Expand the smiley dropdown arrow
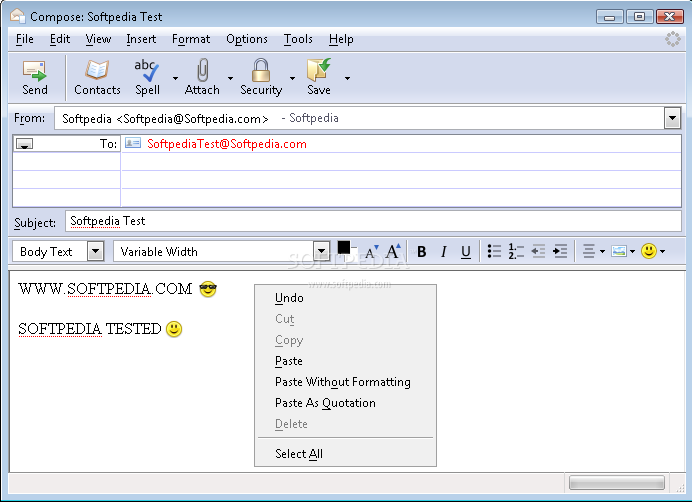 point(662,252)
